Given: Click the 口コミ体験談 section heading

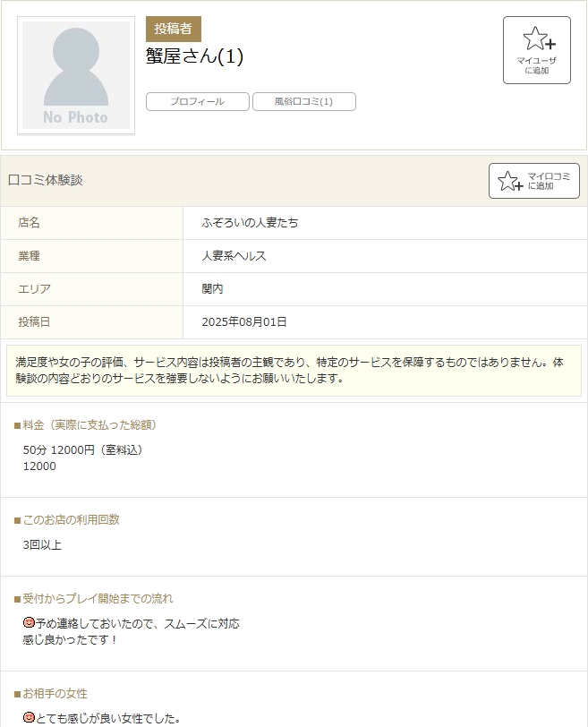Looking at the screenshot, I should pyautogui.click(x=46, y=180).
